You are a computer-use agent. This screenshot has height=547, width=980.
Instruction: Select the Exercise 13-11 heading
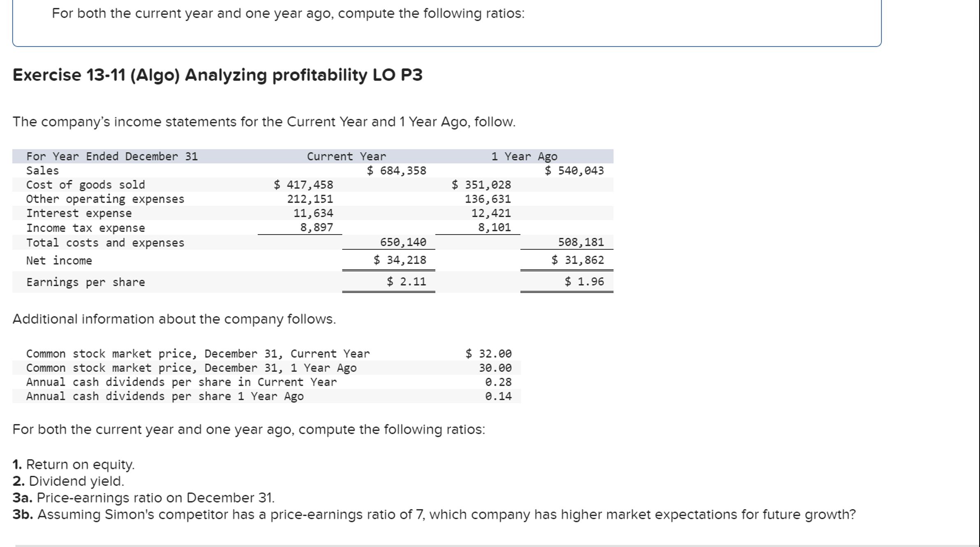point(216,75)
